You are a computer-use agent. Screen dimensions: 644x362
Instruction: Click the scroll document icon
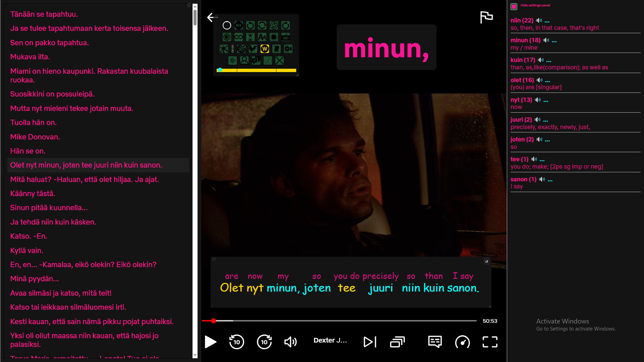coord(276,49)
